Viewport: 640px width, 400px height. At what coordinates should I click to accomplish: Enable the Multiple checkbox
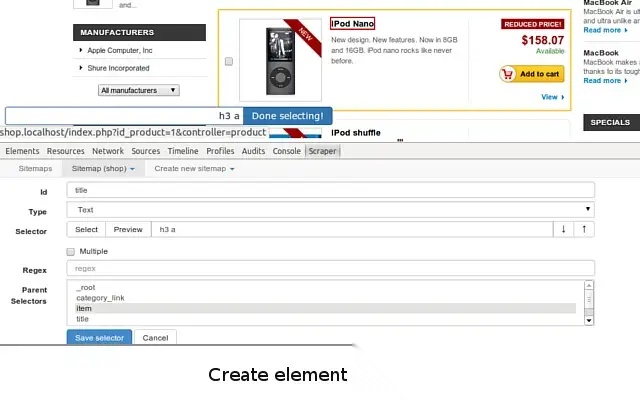tap(71, 251)
